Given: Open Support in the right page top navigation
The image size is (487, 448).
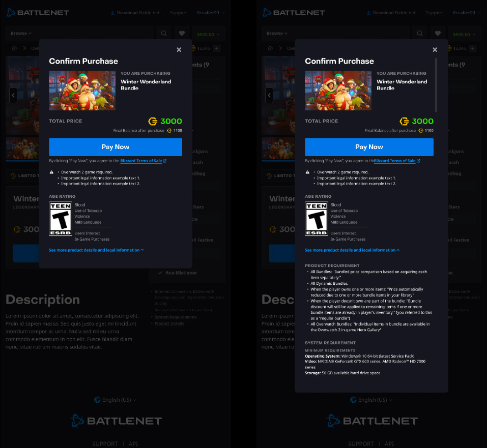Looking at the screenshot, I should coord(434,13).
